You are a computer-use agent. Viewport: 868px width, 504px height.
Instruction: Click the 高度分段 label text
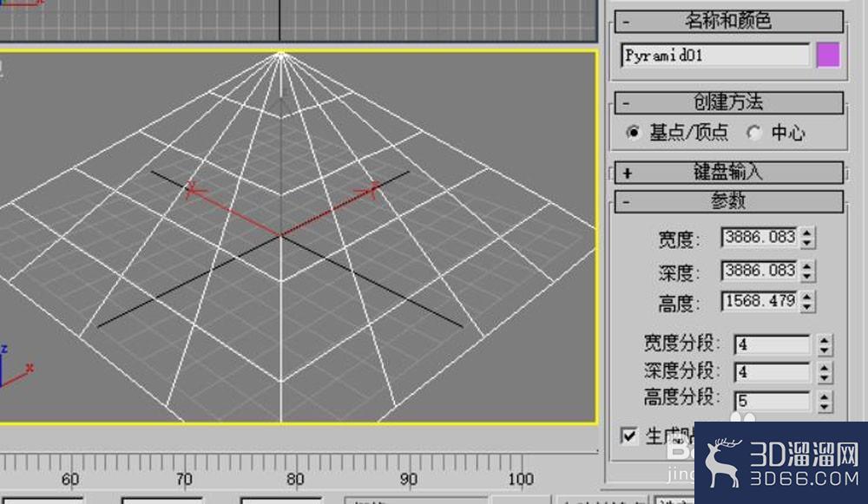pos(681,397)
